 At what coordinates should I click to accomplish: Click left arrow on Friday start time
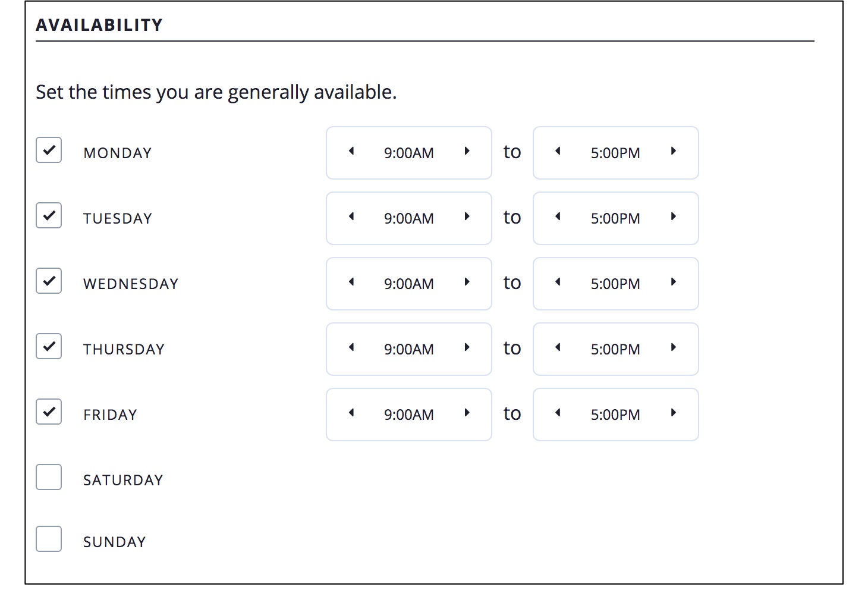coord(351,413)
